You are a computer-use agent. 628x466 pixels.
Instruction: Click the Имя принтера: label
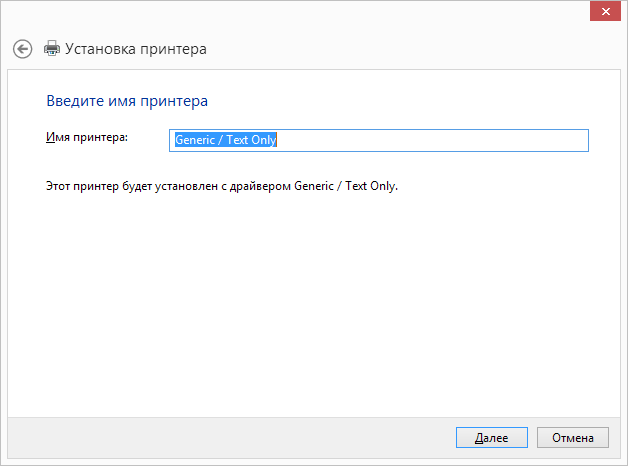pos(87,136)
